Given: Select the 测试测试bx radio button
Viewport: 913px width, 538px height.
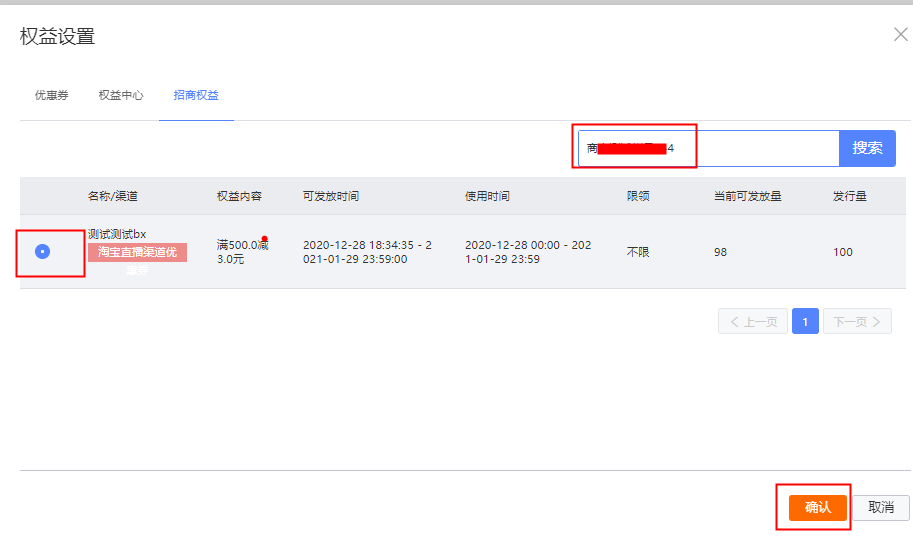Looking at the screenshot, I should [43, 252].
